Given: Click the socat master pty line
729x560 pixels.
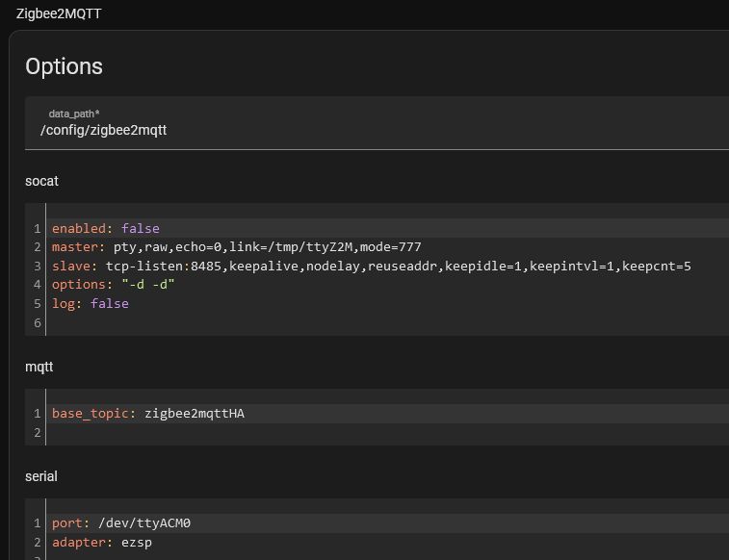Looking at the screenshot, I should pos(388,247).
